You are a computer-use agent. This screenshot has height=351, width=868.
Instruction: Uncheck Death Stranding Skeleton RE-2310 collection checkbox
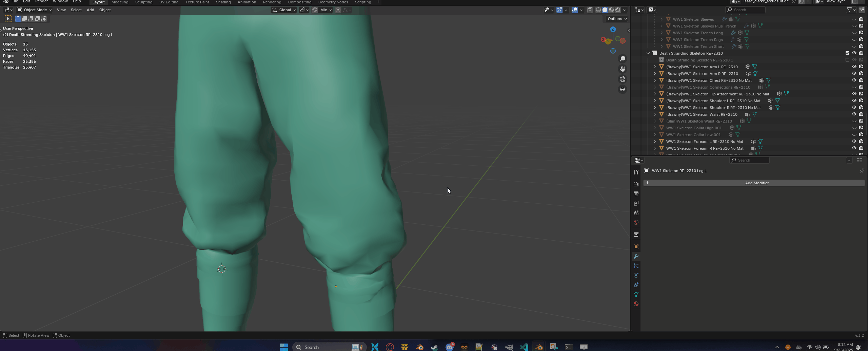tap(847, 53)
